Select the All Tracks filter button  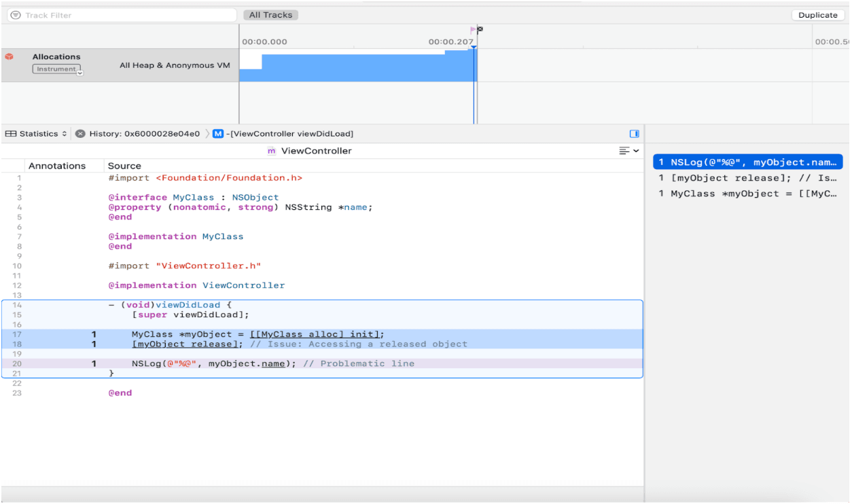[x=270, y=15]
